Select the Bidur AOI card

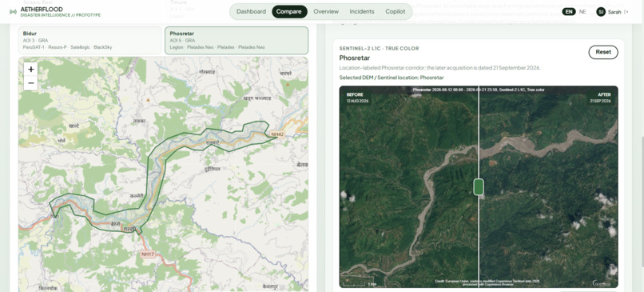90,40
